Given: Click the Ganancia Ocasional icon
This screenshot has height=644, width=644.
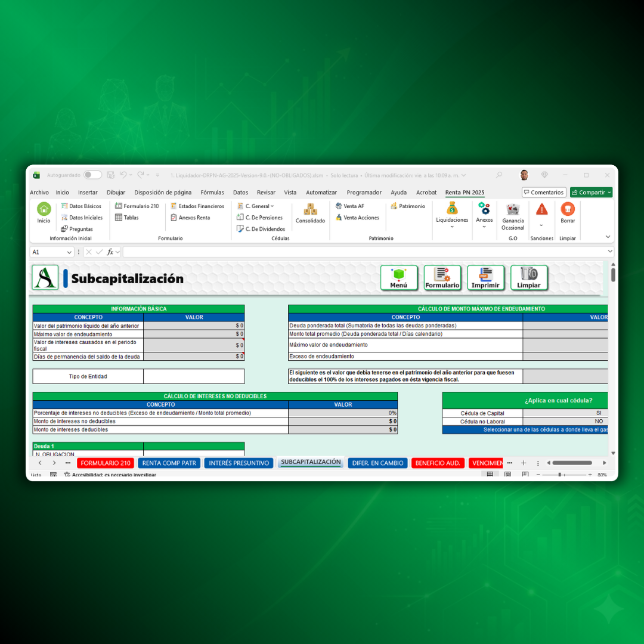Looking at the screenshot, I should click(513, 210).
